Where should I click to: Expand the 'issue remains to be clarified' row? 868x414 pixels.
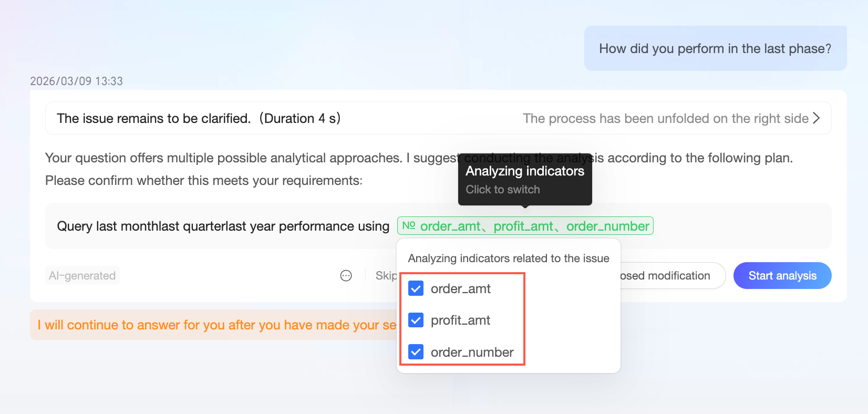tap(199, 118)
